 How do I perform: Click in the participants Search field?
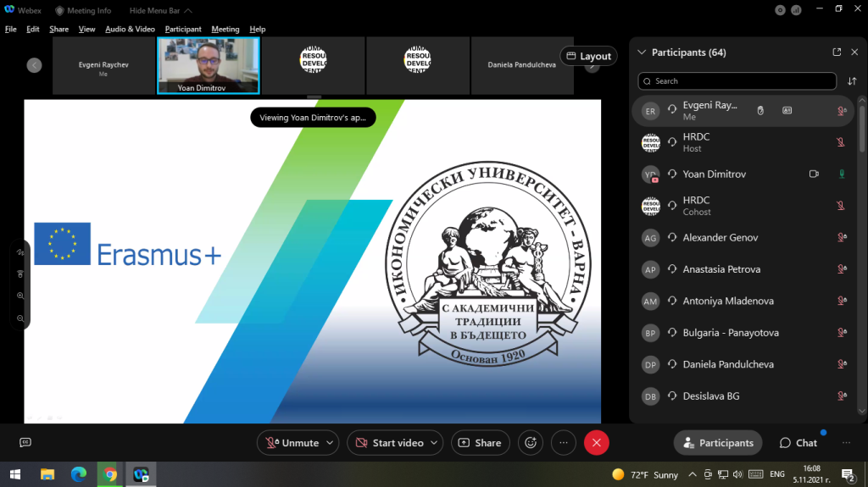(737, 80)
